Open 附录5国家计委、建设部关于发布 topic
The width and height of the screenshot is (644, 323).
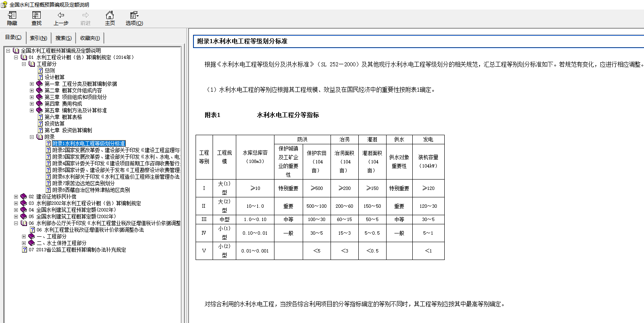click(x=116, y=170)
